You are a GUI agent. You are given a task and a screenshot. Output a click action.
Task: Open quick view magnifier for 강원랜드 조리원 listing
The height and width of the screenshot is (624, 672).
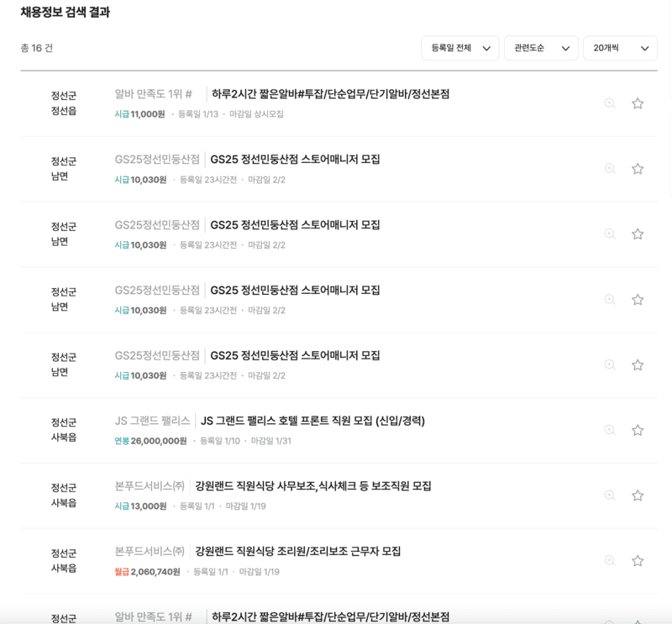(x=608, y=560)
